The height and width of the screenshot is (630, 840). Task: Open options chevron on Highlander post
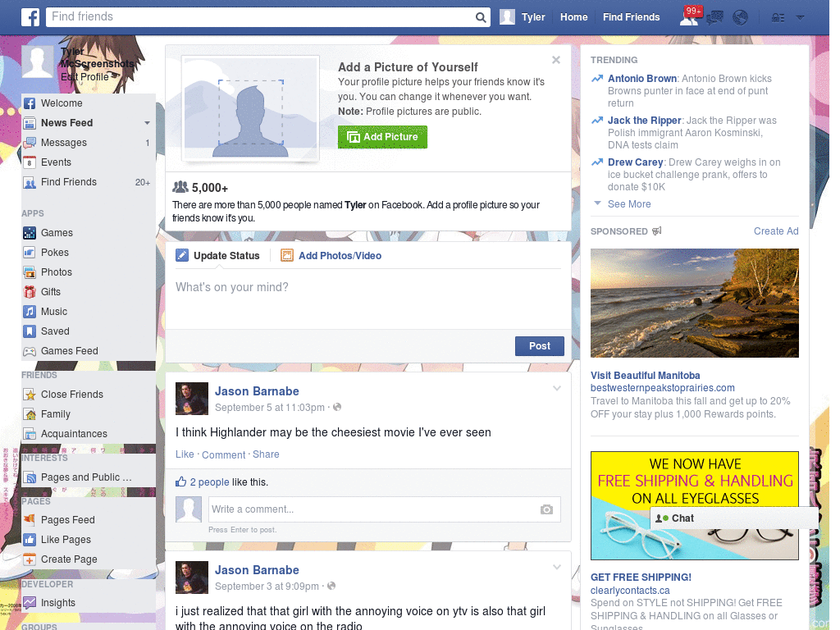click(557, 388)
